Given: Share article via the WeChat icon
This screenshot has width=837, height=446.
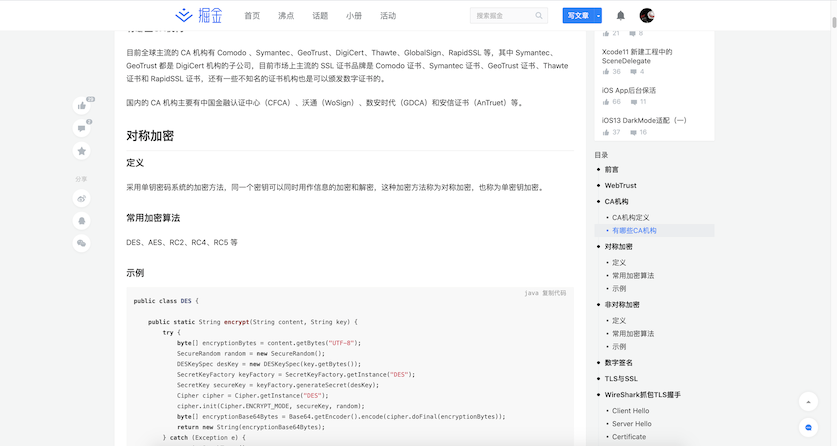Looking at the screenshot, I should pyautogui.click(x=81, y=243).
